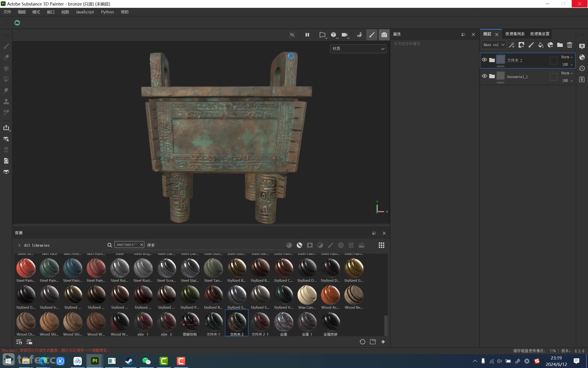Click the hide-interface icon in viewport toolbar
Screen dimensions: 588x368
point(292,35)
